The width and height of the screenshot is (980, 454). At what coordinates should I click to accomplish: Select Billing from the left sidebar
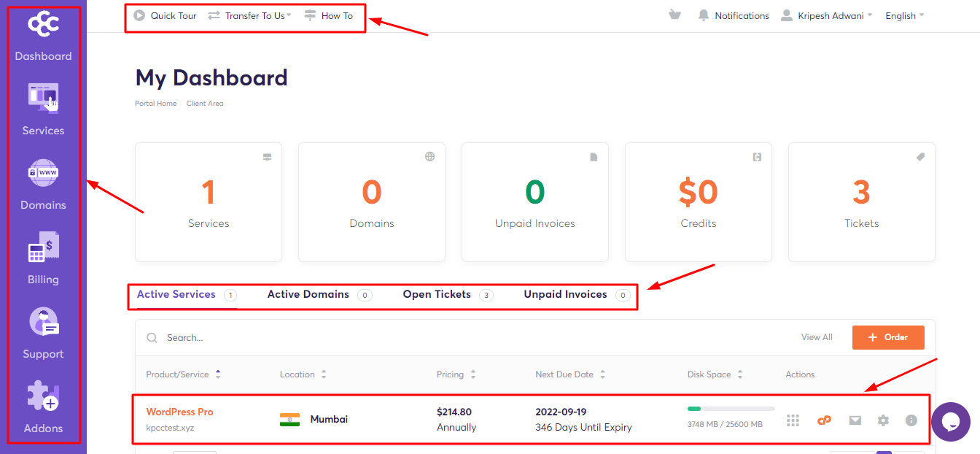(x=43, y=259)
